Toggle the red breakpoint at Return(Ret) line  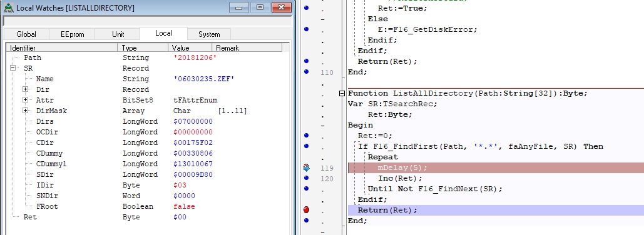[x=307, y=210]
